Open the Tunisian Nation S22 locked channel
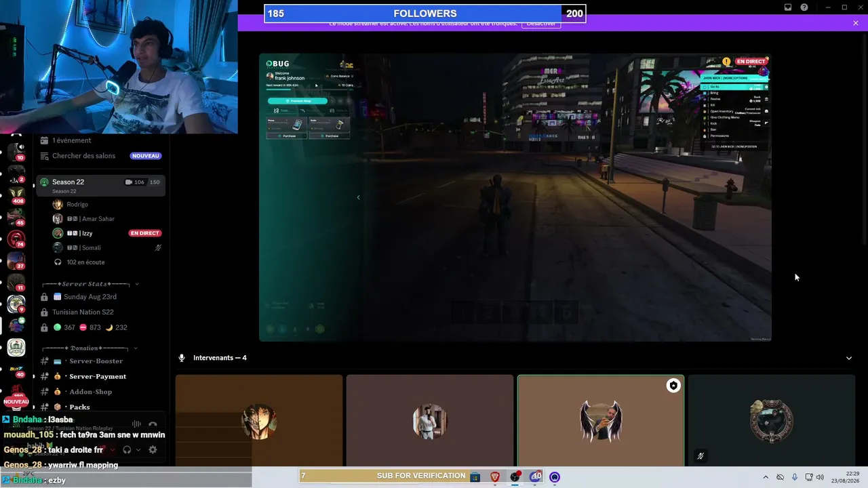868x488 pixels. [x=100, y=312]
